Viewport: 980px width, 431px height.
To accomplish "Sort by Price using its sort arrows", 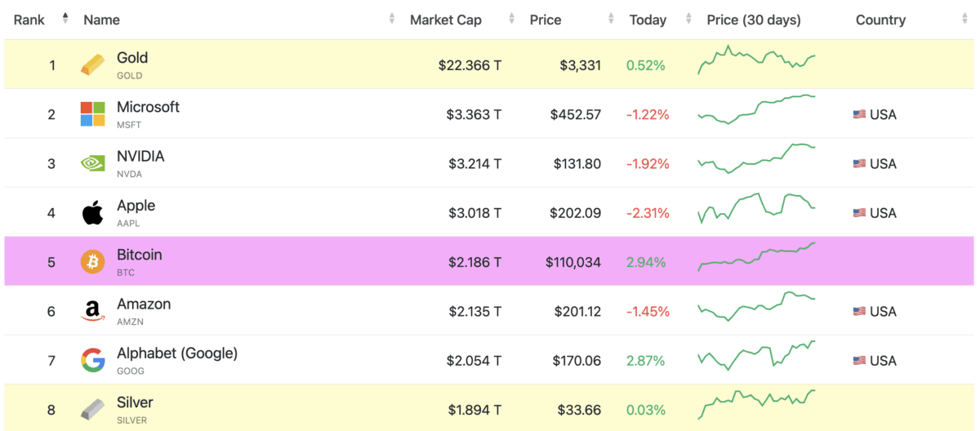I will click(x=611, y=19).
